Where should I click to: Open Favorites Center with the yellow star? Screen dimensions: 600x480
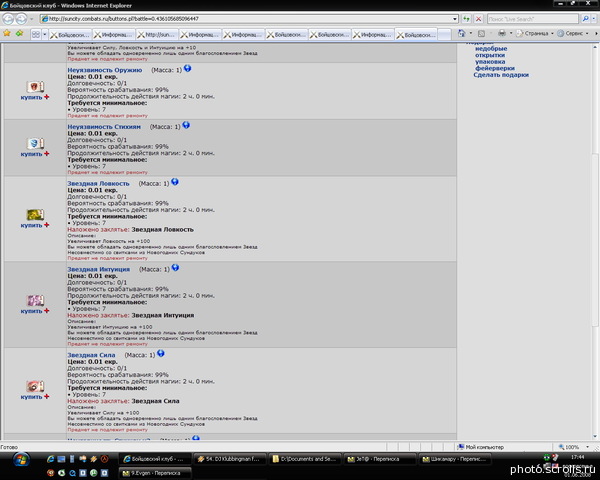coord(7,34)
